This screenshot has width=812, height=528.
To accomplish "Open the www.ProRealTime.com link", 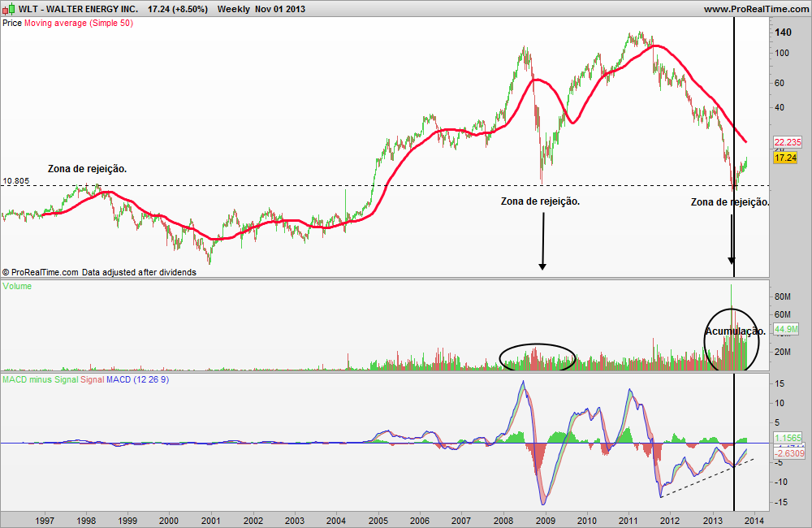I will click(757, 9).
